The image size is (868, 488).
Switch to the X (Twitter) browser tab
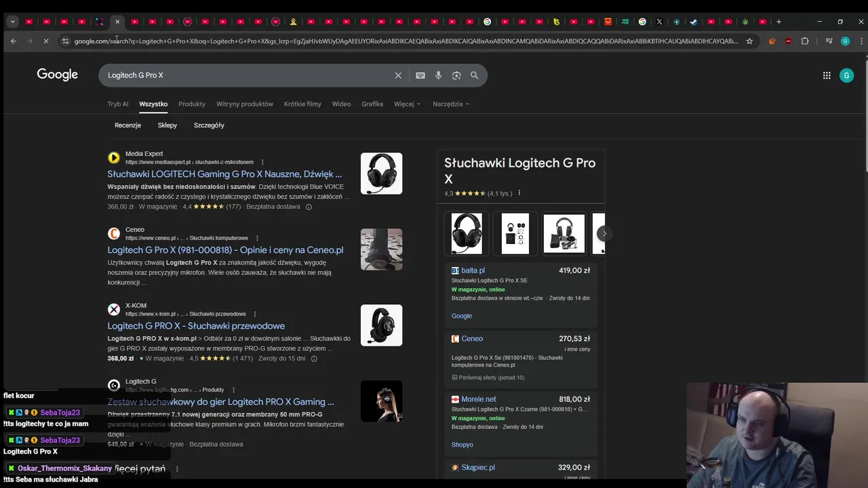tap(659, 22)
